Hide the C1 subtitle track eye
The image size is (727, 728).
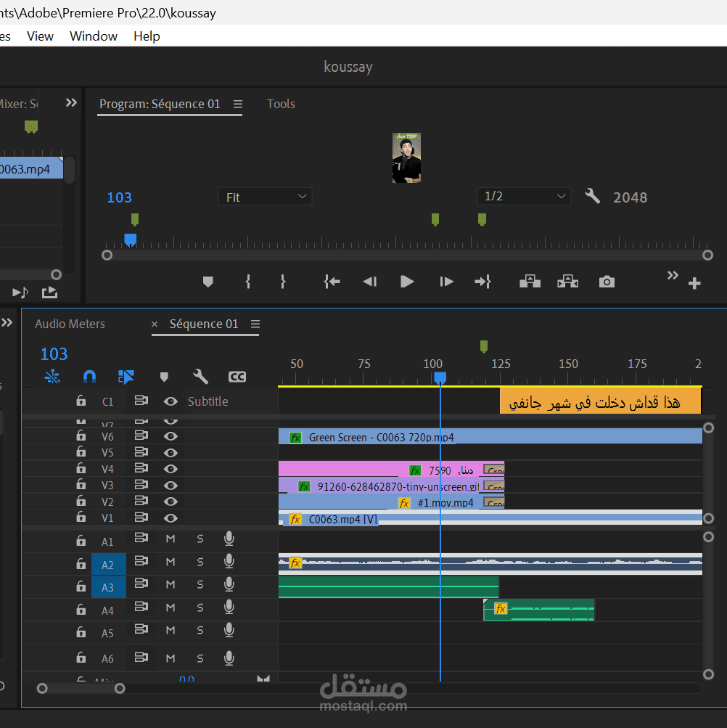click(x=171, y=401)
